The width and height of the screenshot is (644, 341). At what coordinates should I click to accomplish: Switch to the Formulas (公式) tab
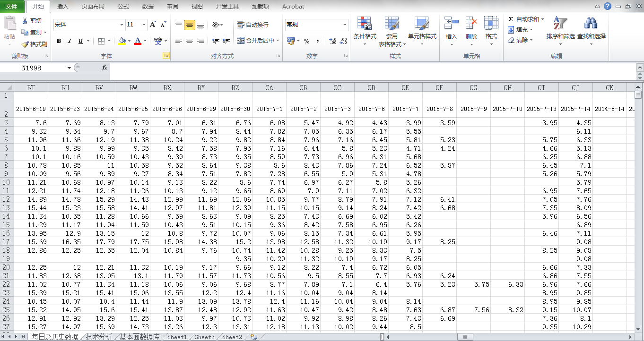click(123, 7)
